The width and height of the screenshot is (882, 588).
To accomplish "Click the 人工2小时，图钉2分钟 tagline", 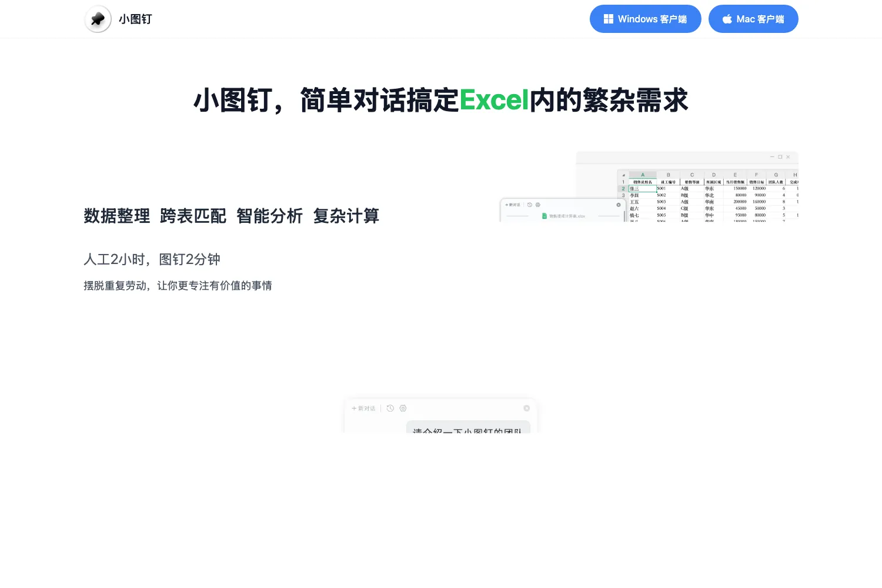I will (x=152, y=259).
